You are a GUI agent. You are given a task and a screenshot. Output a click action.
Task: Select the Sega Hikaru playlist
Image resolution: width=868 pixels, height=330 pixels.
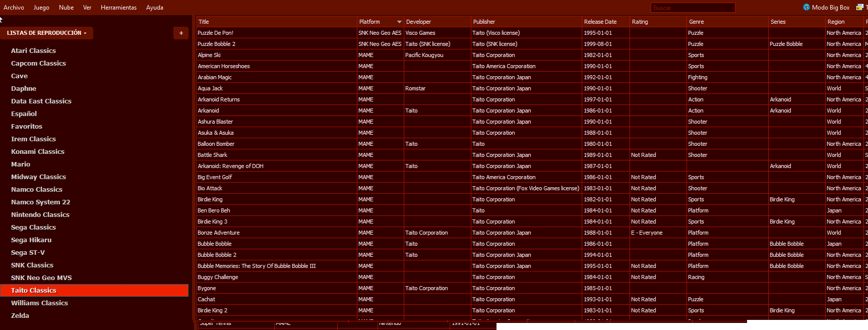[94, 240]
